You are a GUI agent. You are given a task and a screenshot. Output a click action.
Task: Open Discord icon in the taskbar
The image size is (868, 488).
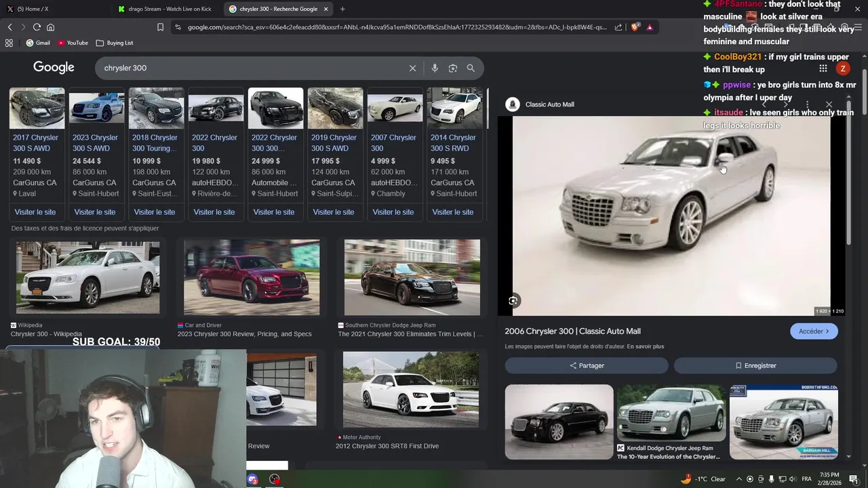point(253,479)
